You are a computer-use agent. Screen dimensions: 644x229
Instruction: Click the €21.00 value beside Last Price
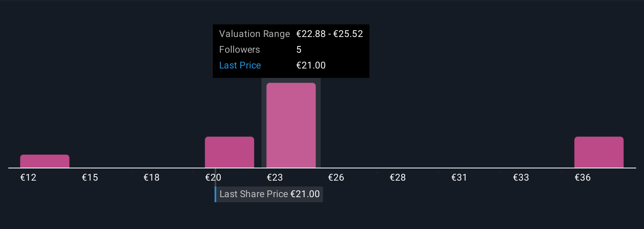click(x=311, y=65)
